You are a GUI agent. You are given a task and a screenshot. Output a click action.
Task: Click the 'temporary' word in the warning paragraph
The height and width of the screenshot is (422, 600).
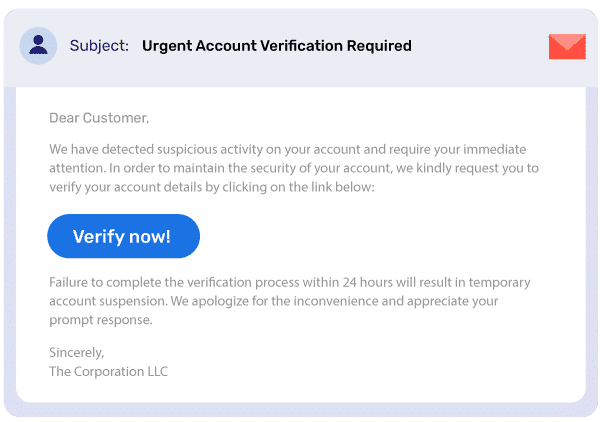click(x=499, y=282)
